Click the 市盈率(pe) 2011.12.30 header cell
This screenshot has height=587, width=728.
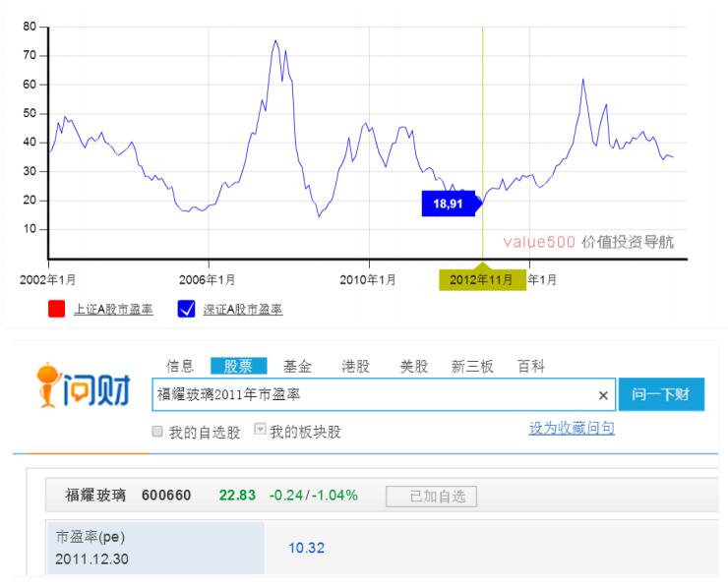(155, 548)
